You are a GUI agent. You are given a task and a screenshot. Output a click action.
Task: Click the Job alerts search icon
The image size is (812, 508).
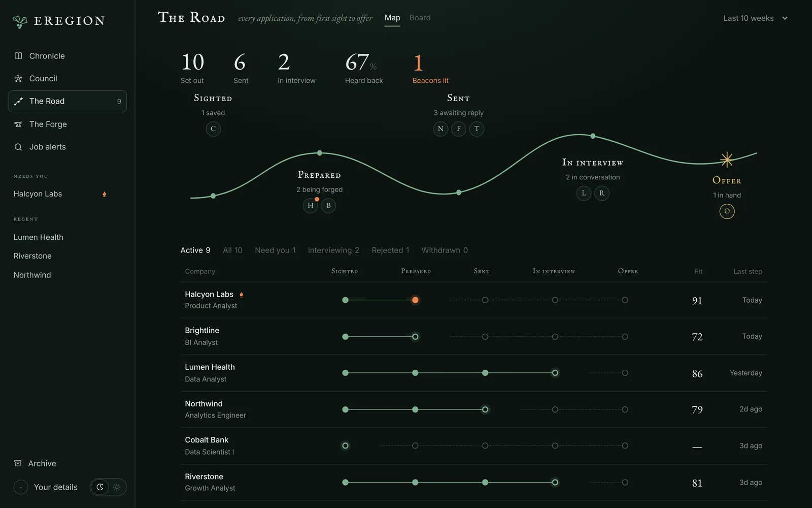(18, 147)
